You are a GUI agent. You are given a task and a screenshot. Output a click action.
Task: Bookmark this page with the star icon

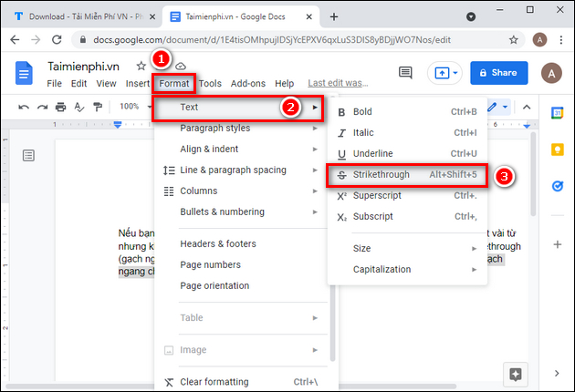pos(513,39)
